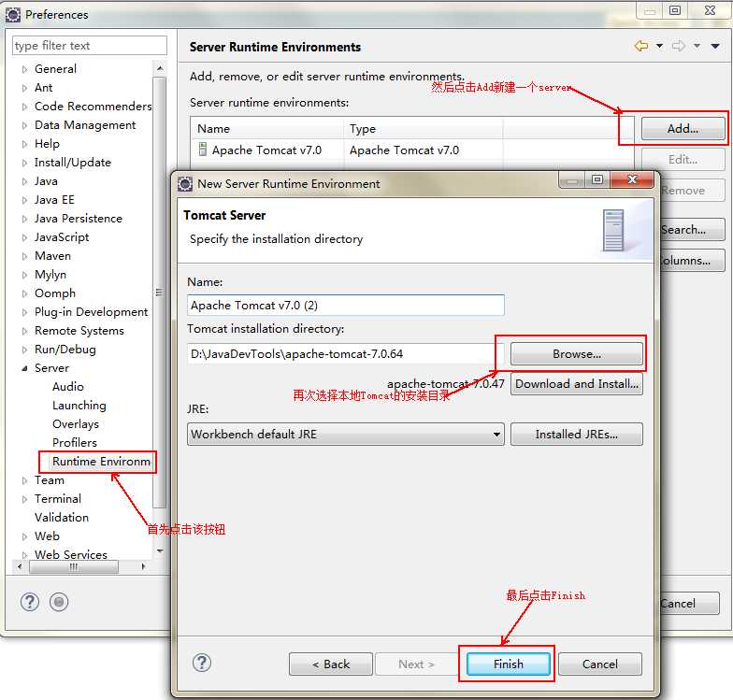The height and width of the screenshot is (700, 733).
Task: Click the help icon in Preferences window
Action: pyautogui.click(x=30, y=602)
